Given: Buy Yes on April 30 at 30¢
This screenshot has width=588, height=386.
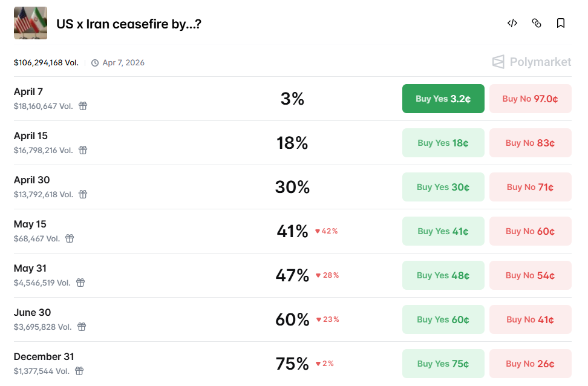Looking at the screenshot, I should coord(443,187).
